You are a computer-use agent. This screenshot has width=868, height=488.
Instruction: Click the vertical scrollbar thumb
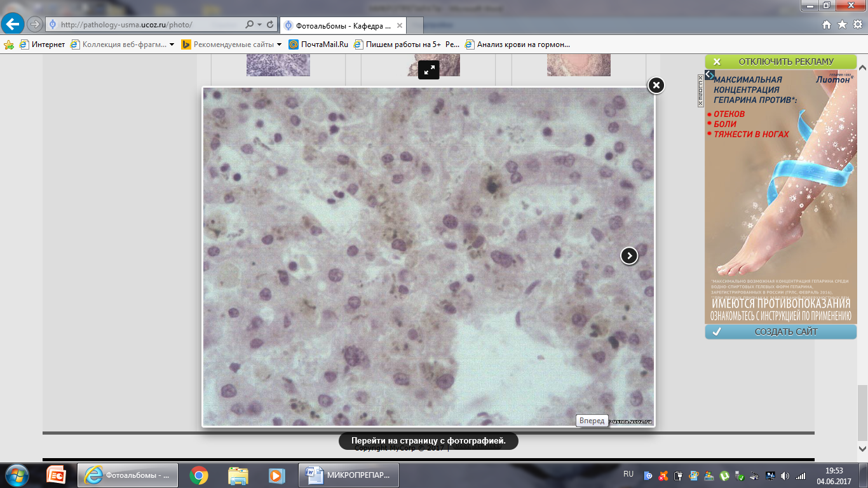tap(862, 412)
